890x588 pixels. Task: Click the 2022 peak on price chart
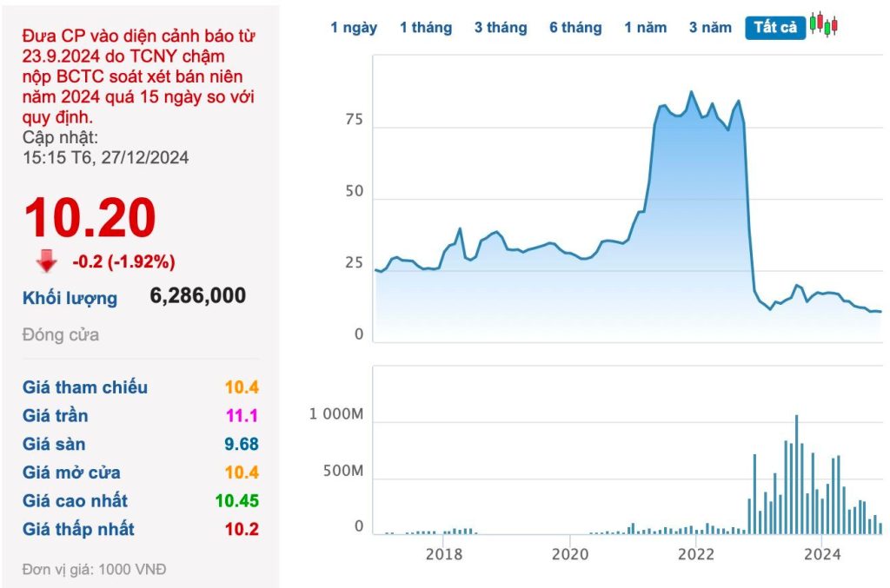point(692,92)
